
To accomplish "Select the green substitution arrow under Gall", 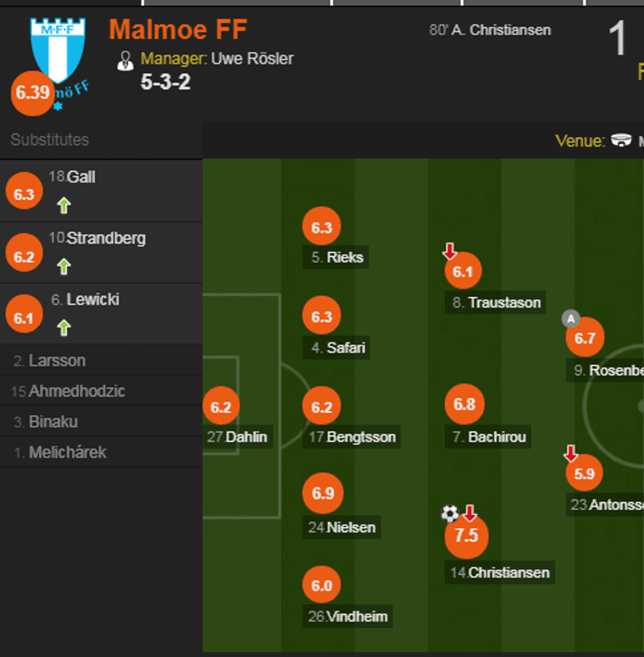I will (63, 205).
